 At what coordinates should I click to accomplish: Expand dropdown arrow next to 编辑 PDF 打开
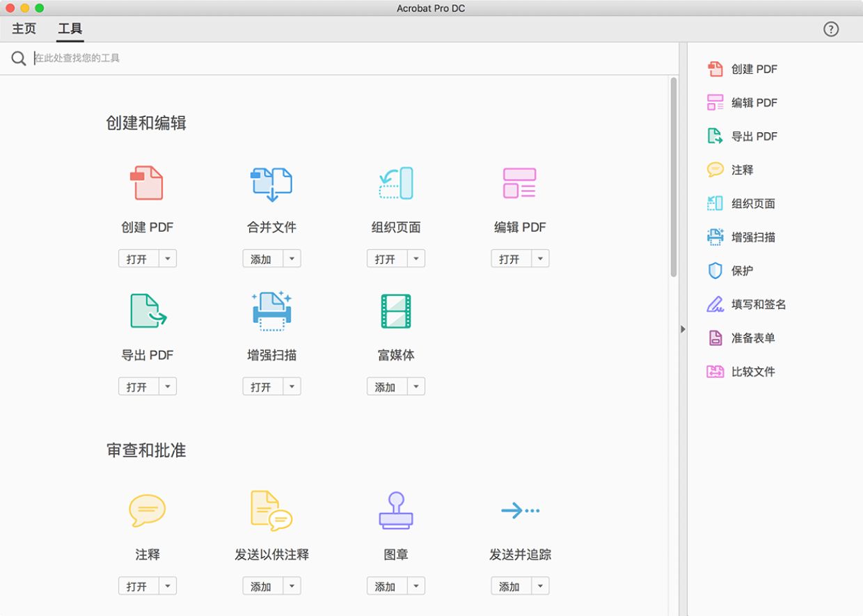(541, 259)
